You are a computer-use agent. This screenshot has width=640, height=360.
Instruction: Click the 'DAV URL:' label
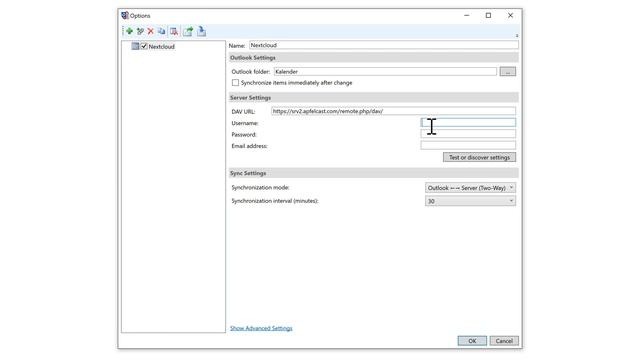(x=243, y=111)
